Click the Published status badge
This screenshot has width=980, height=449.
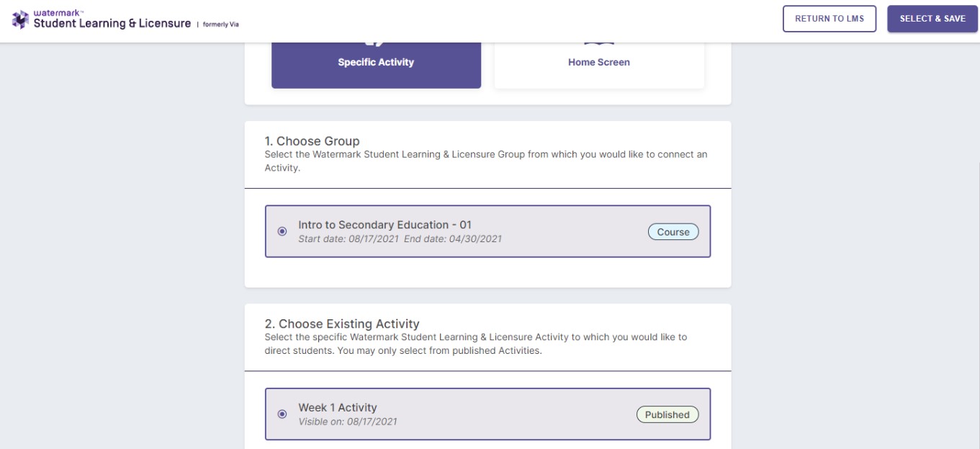[667, 414]
